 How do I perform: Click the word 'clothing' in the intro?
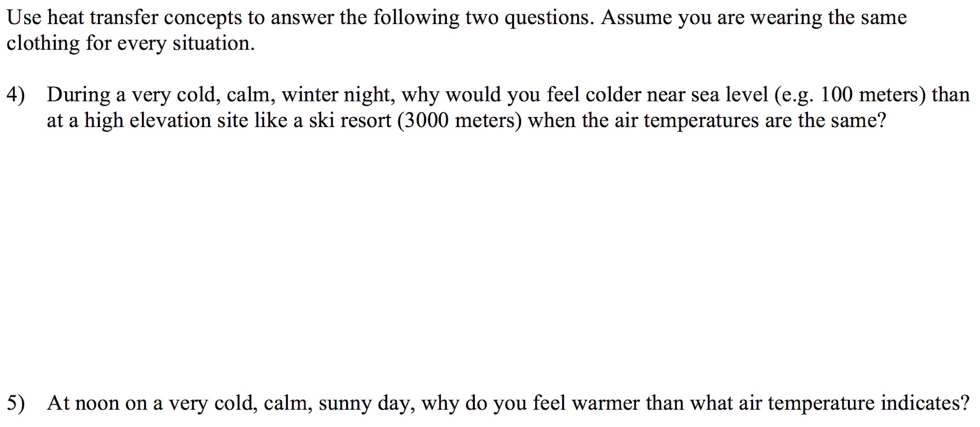(x=43, y=44)
